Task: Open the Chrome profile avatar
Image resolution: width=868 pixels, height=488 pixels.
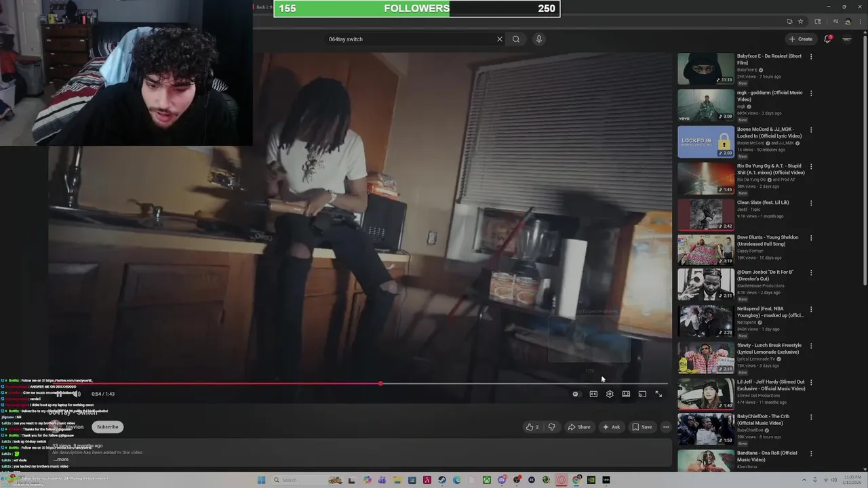Action: 848,22
